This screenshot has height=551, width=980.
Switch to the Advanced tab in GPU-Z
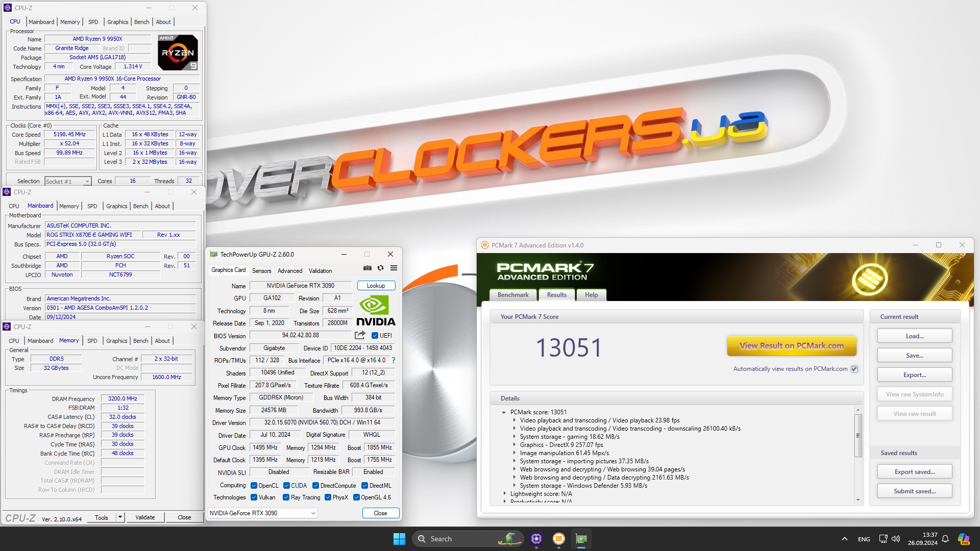pyautogui.click(x=290, y=271)
